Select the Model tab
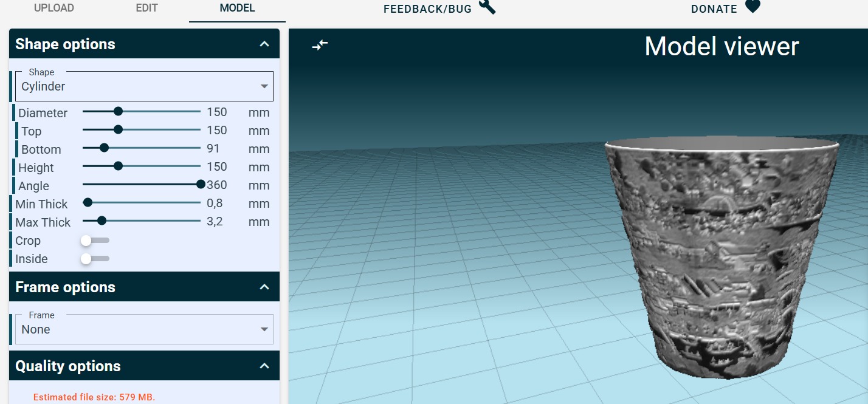Viewport: 868px width, 404px height. coord(237,9)
